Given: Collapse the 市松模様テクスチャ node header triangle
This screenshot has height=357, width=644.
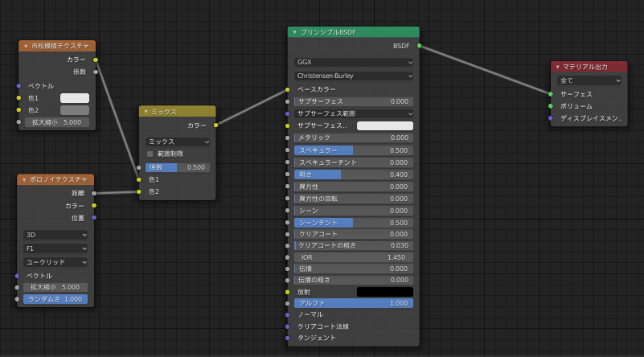Looking at the screenshot, I should point(26,47).
